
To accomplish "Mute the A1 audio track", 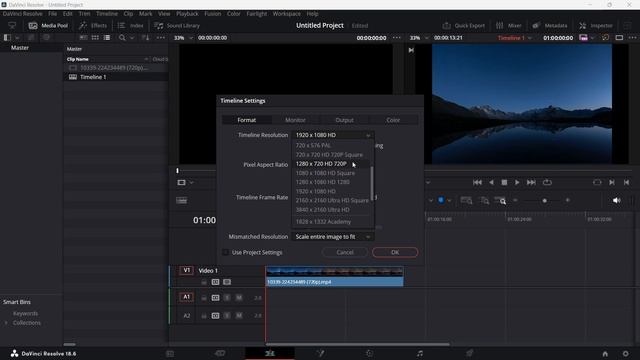I will pyautogui.click(x=239, y=298).
